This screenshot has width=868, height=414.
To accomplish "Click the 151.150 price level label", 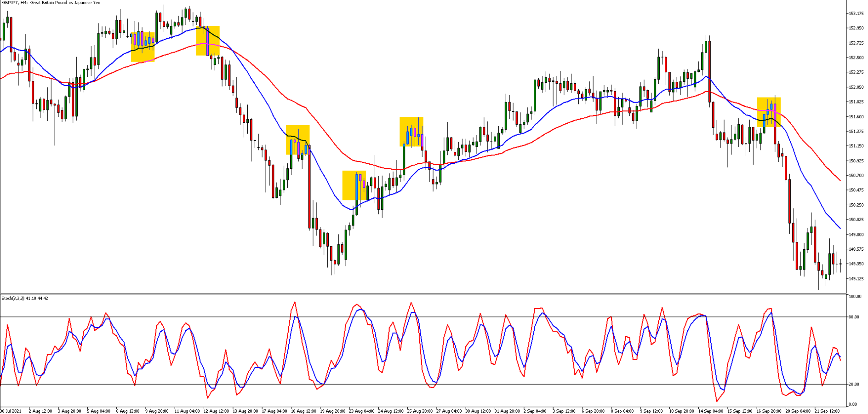I will click(x=856, y=146).
